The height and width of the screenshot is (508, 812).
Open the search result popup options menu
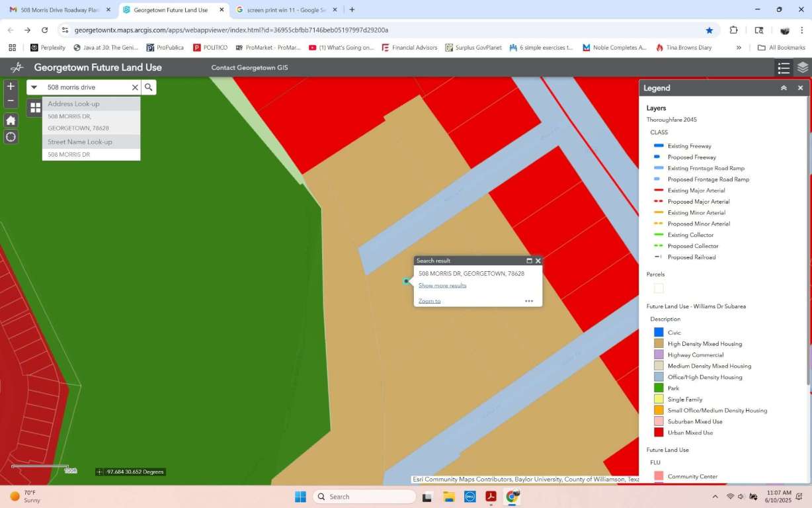pyautogui.click(x=529, y=301)
